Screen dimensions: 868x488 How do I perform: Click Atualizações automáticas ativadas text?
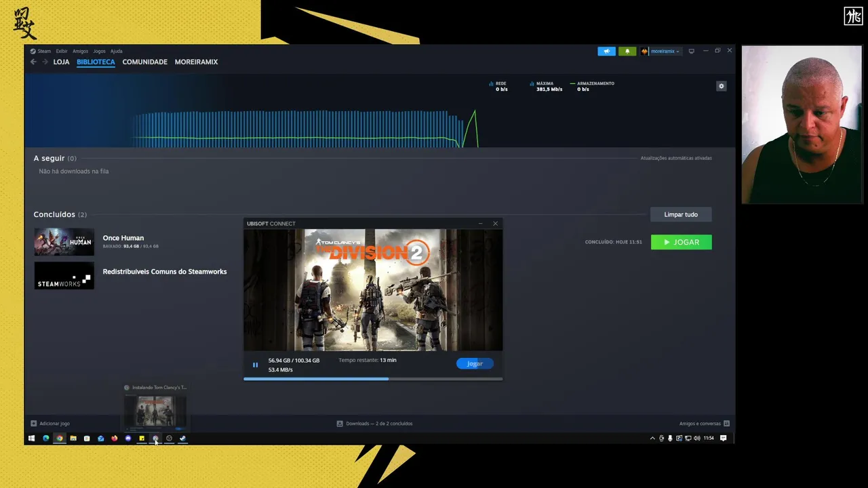click(676, 158)
